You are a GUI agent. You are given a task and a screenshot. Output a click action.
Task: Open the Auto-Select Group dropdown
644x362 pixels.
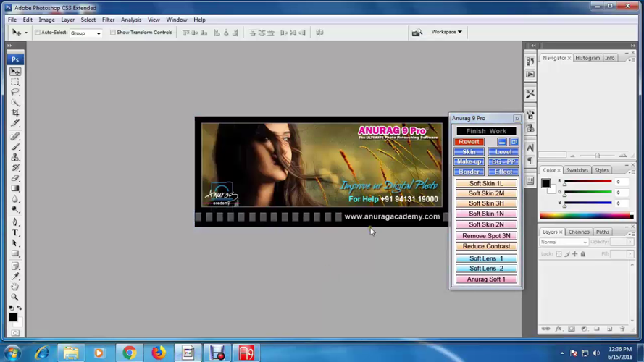pos(85,33)
